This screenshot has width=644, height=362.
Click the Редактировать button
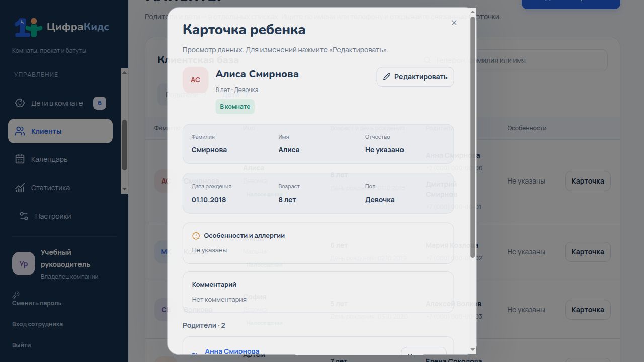[415, 77]
